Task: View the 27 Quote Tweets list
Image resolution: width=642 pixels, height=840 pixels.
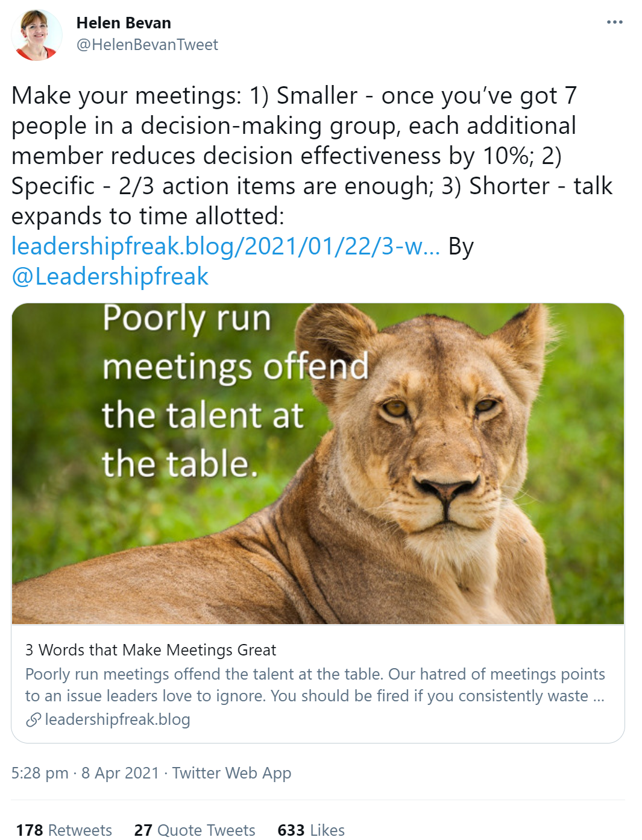Action: (x=195, y=830)
